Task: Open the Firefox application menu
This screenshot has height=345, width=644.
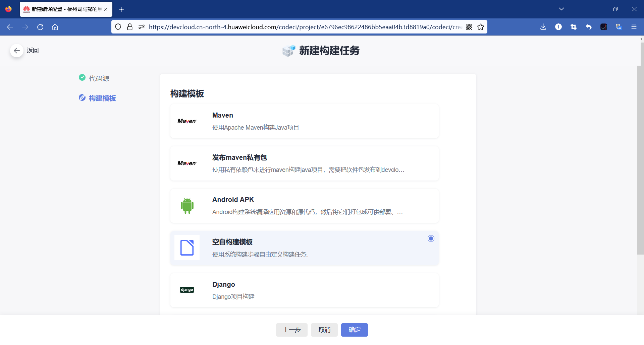Action: pyautogui.click(x=634, y=27)
